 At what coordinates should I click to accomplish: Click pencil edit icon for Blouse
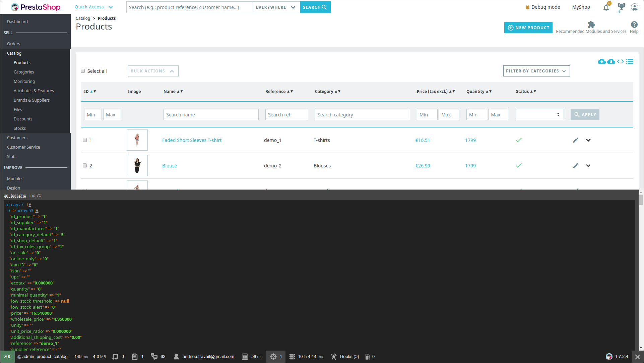[x=575, y=166]
